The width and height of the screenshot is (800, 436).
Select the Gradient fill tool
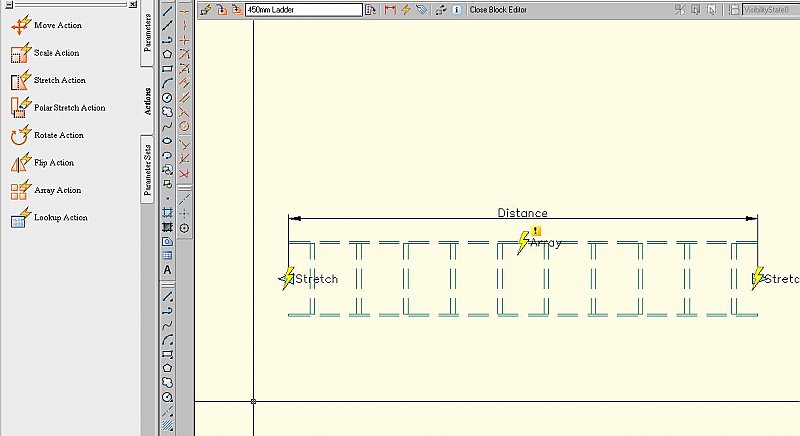[167, 227]
